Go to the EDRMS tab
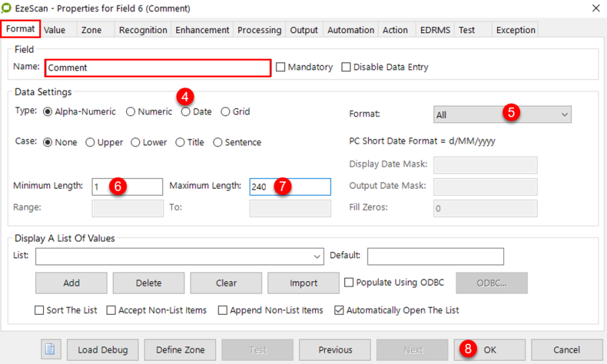The image size is (607, 364). 433,30
